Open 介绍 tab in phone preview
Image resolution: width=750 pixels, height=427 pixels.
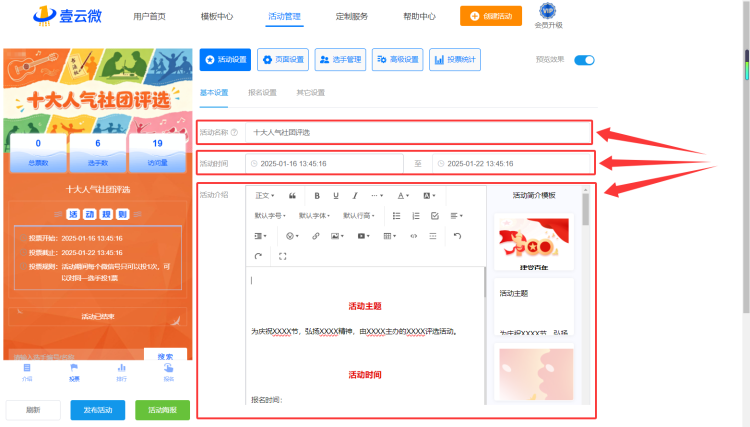[x=27, y=372]
